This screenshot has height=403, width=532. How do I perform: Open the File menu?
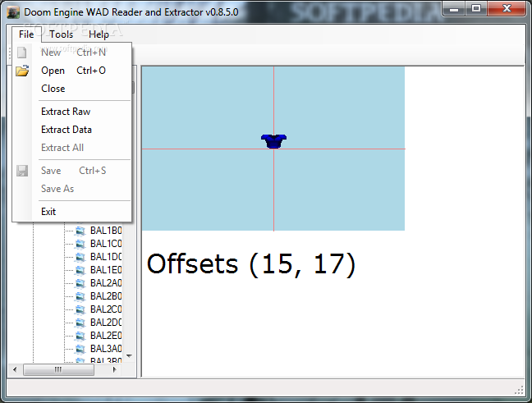[x=26, y=34]
